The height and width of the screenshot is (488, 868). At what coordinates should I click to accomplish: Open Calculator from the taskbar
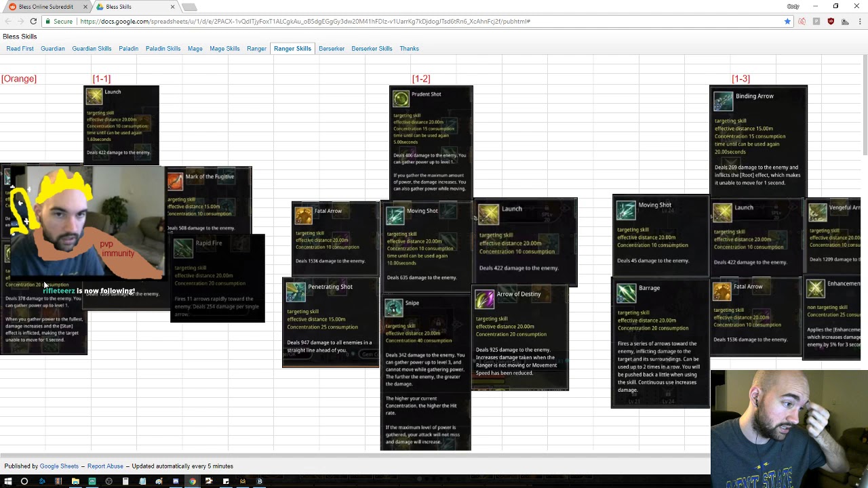pyautogui.click(x=125, y=481)
